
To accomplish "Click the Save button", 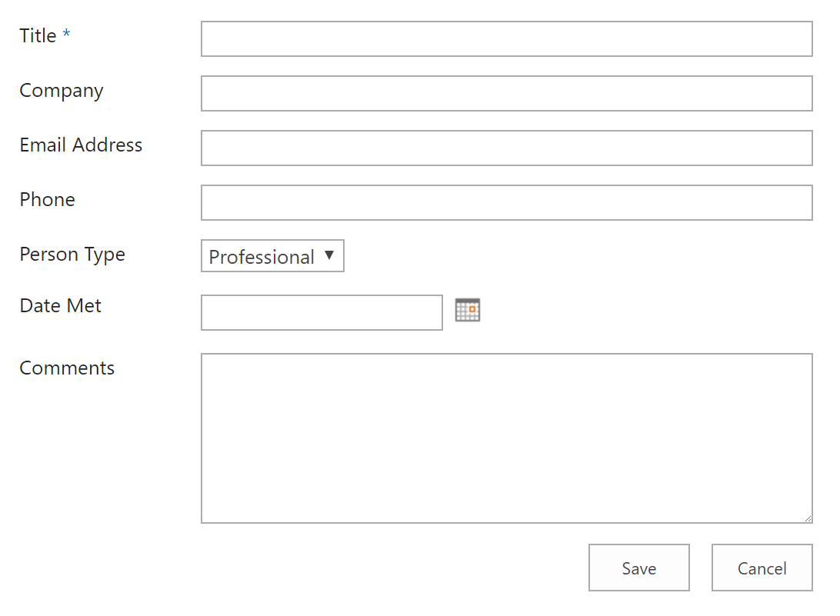I will (x=638, y=568).
